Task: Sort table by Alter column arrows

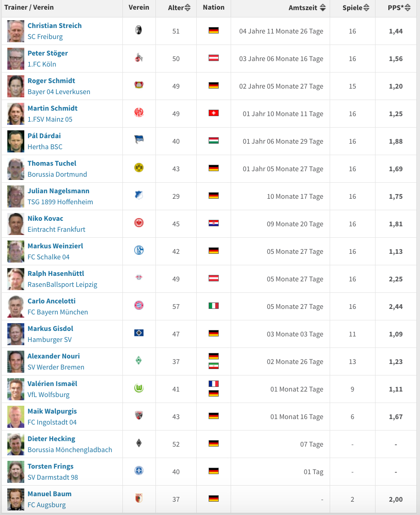Action: tap(188, 7)
